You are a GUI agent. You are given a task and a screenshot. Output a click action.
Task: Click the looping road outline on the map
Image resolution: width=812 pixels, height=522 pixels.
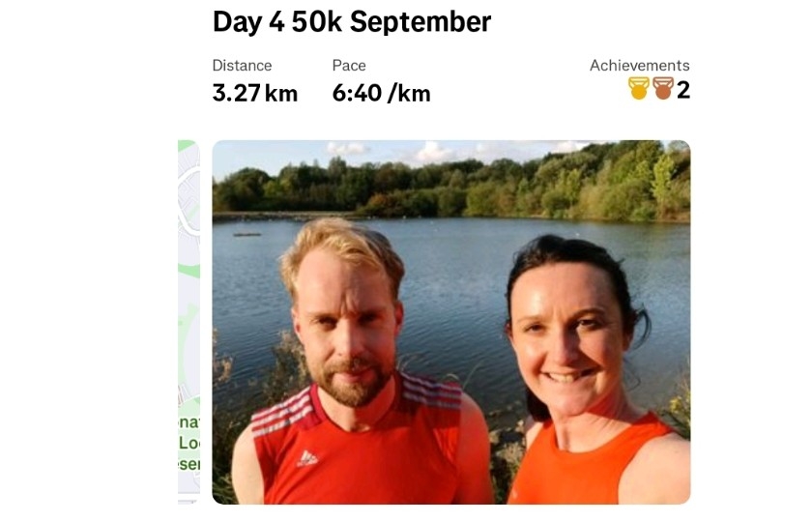(x=189, y=199)
